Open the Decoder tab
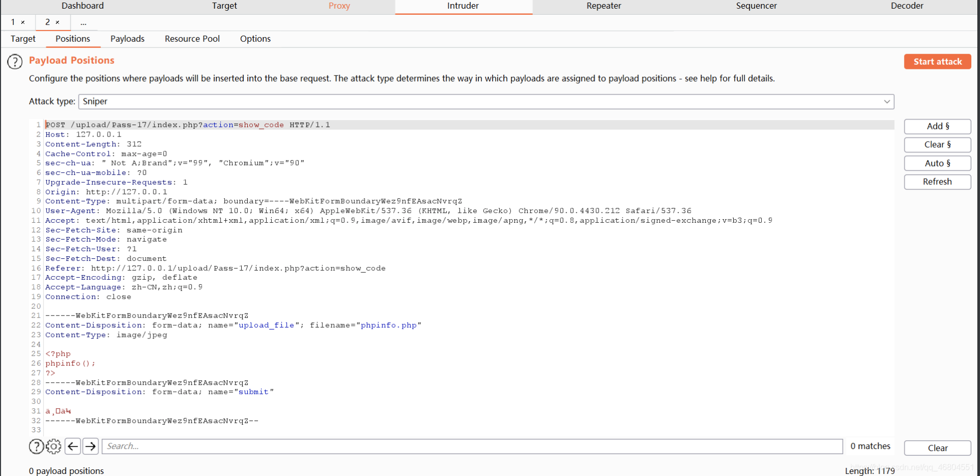This screenshot has height=476, width=980. coord(907,6)
